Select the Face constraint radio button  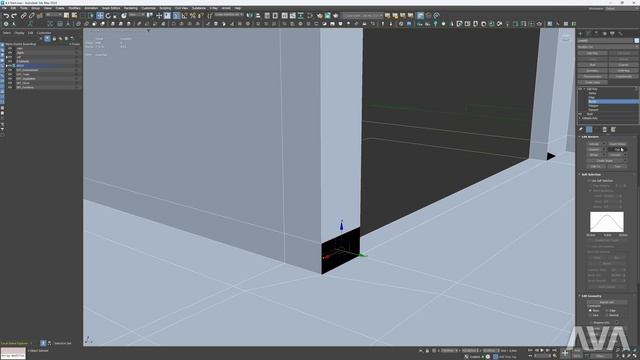coord(590,315)
